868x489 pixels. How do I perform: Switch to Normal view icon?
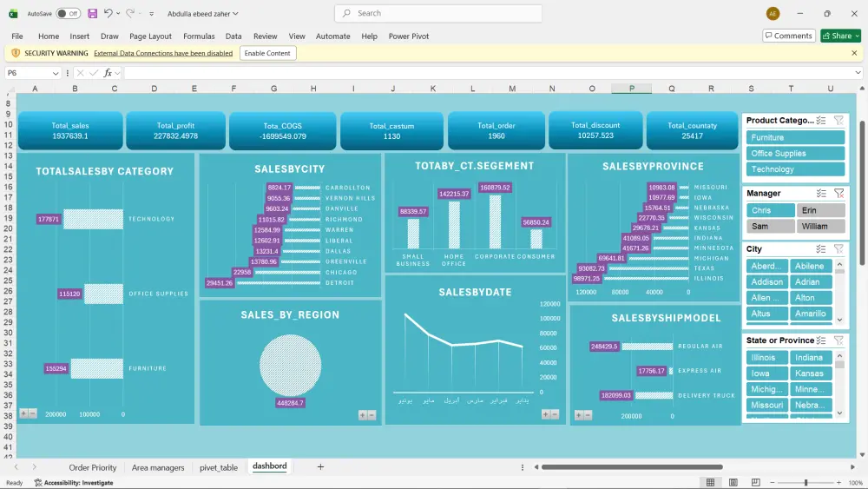[x=710, y=482]
